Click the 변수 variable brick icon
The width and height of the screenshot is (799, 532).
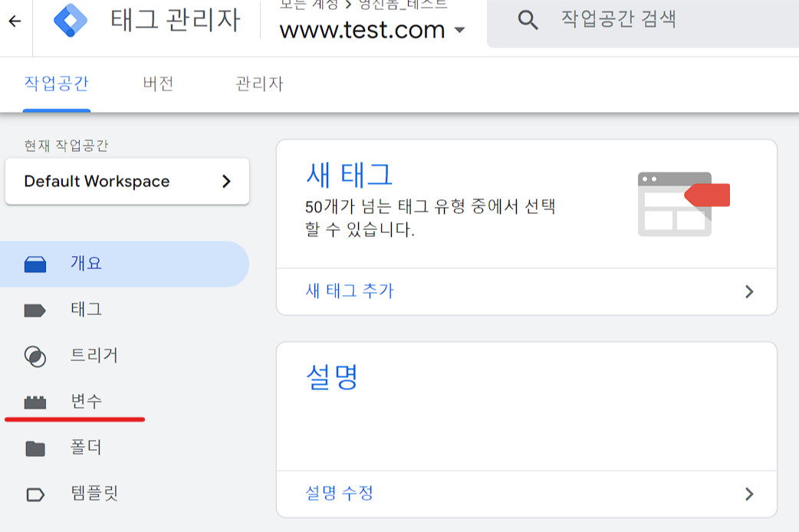tap(35, 402)
